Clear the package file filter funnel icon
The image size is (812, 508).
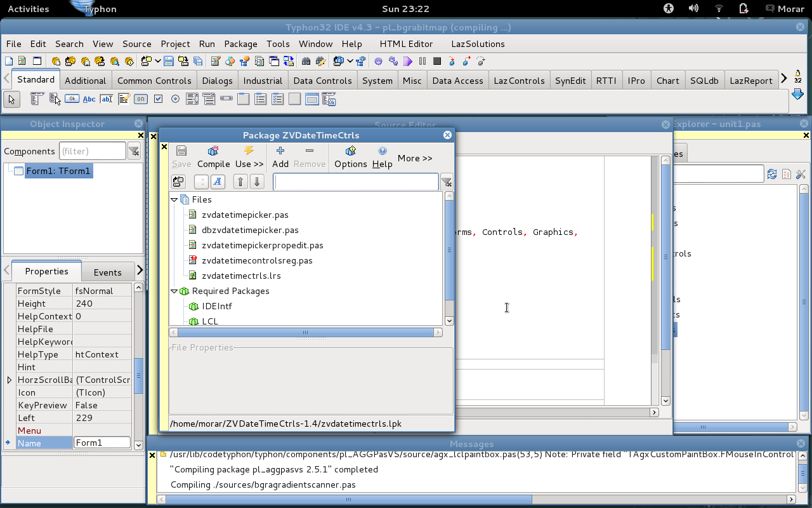[447, 182]
